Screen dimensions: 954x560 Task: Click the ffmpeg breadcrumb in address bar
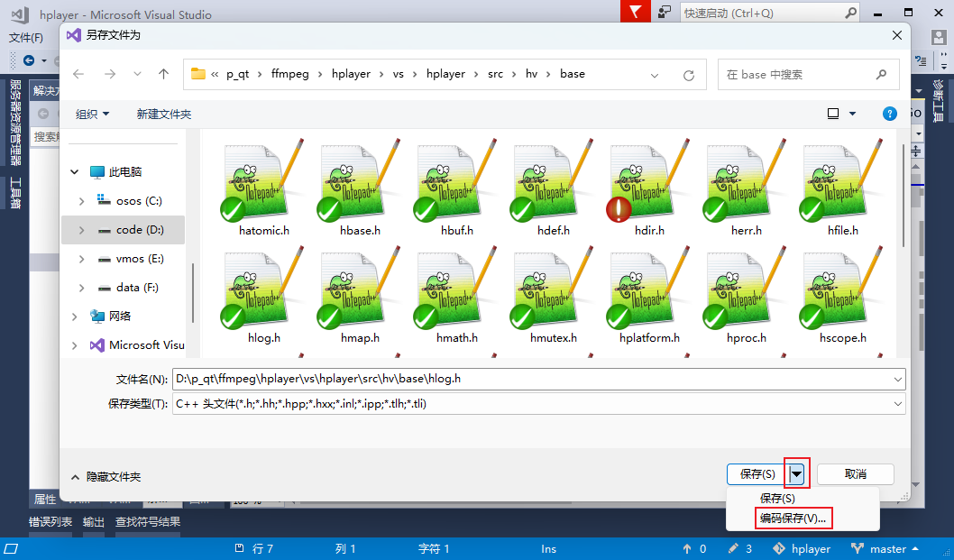pyautogui.click(x=290, y=74)
